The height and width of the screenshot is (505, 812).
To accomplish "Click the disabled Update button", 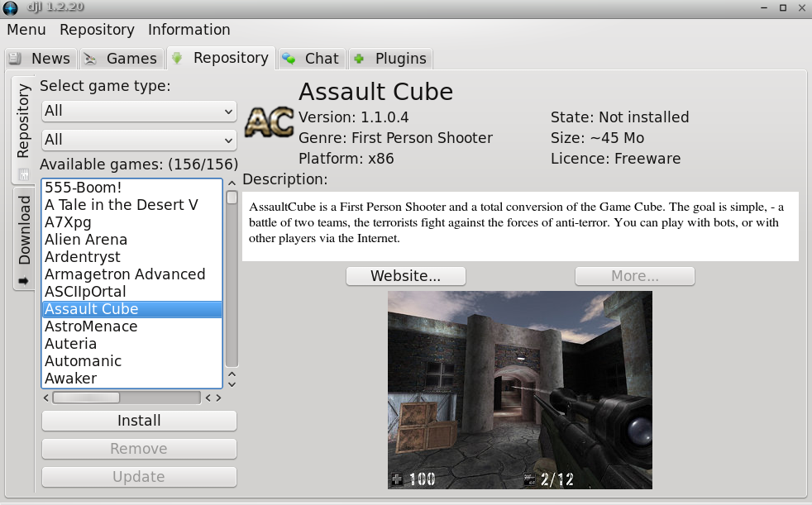I will tap(139, 477).
